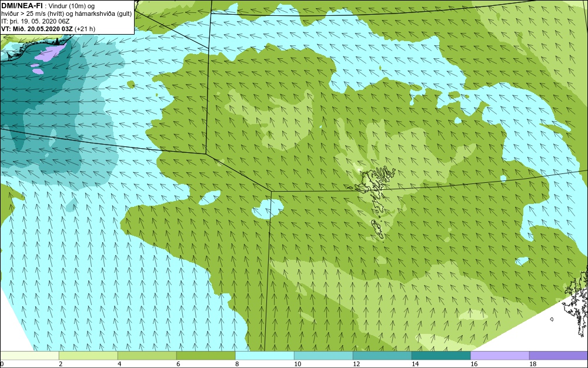
Task: Click the 14–16 m/s legend color swatch
Action: pos(441,356)
